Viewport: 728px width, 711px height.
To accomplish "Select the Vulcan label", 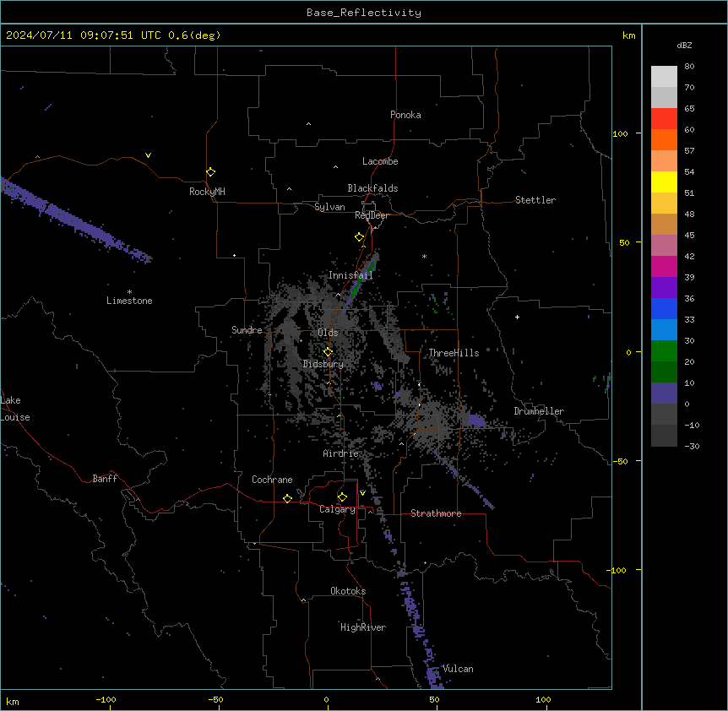I will point(458,669).
